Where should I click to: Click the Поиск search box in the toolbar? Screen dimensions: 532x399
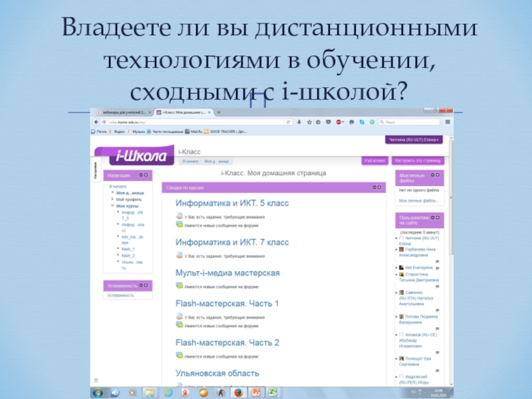(x=409, y=122)
